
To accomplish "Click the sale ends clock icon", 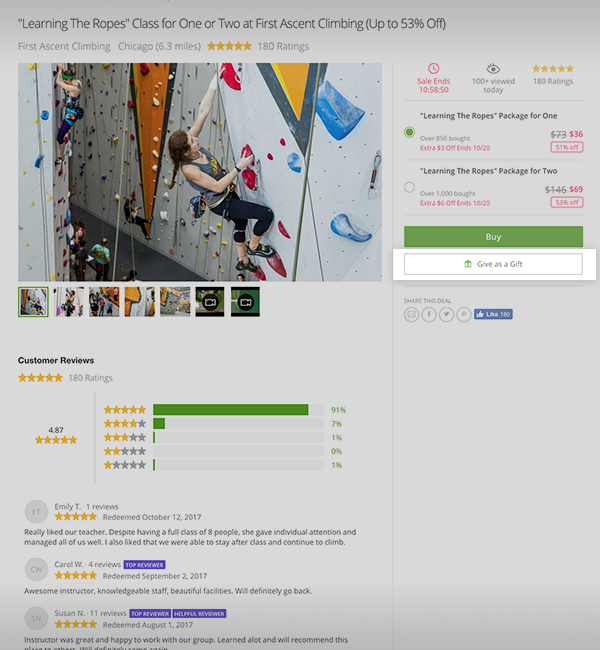I will tap(432, 69).
